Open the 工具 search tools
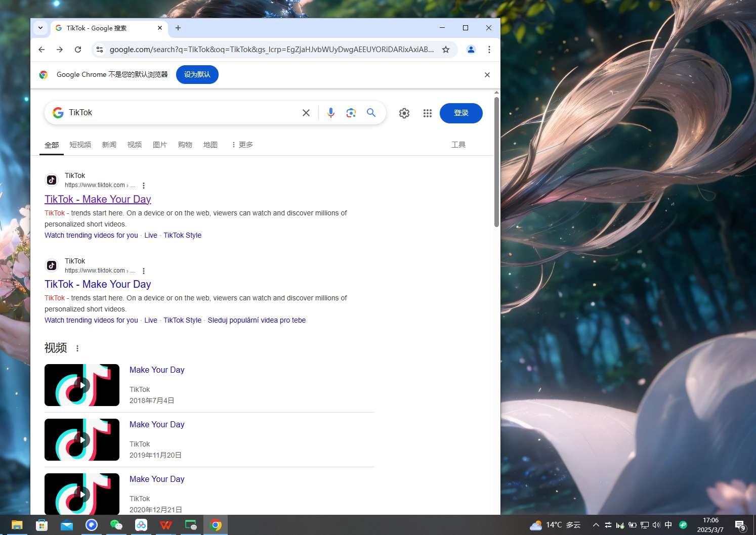The image size is (756, 535). point(458,145)
